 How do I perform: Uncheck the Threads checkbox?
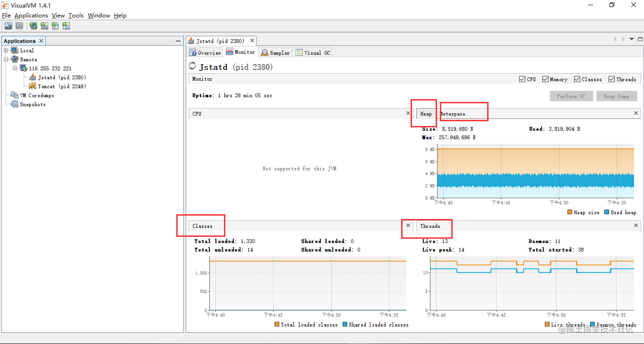pyautogui.click(x=611, y=79)
